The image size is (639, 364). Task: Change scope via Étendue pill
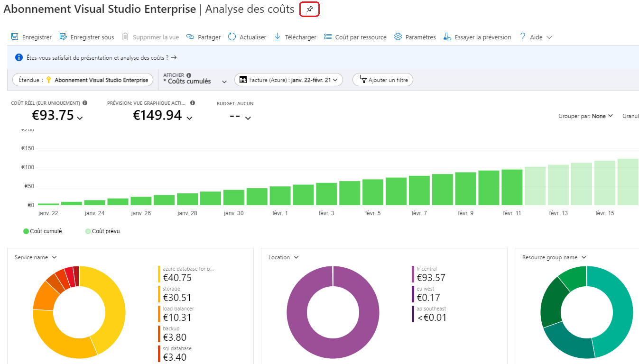point(83,80)
